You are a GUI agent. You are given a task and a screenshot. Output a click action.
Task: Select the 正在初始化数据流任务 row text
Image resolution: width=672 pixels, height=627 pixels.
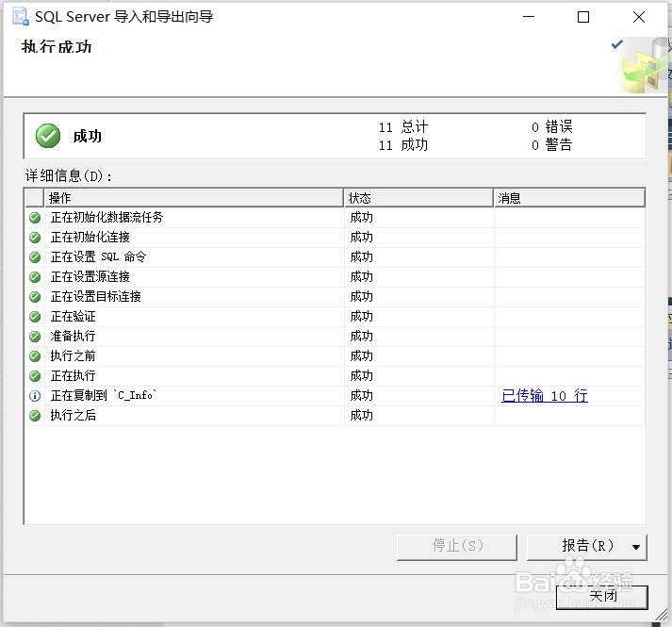(x=107, y=218)
